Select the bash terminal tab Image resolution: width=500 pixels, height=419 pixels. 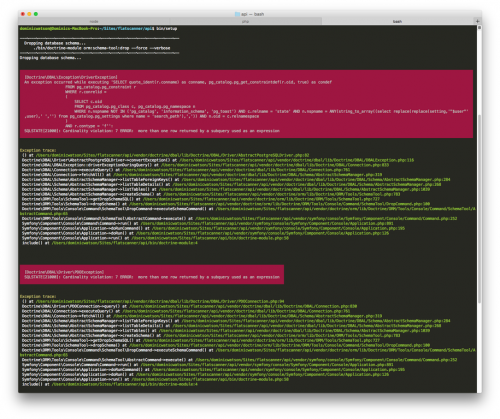click(397, 21)
